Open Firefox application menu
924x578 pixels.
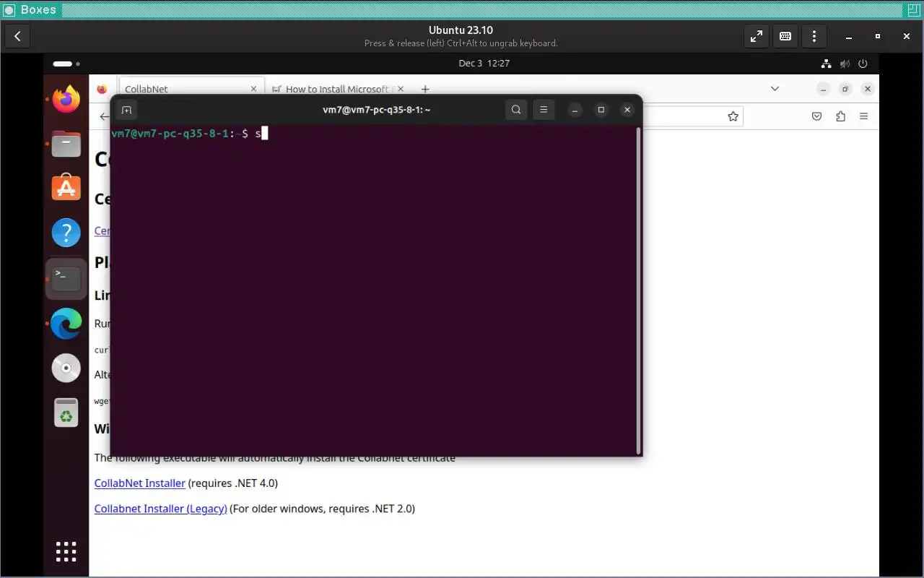[864, 116]
